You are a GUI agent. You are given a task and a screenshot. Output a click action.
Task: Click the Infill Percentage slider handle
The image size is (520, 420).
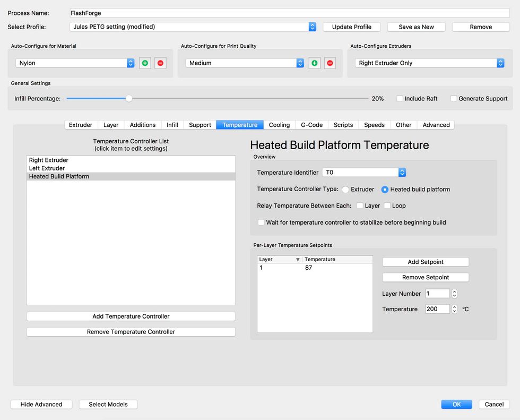click(128, 98)
